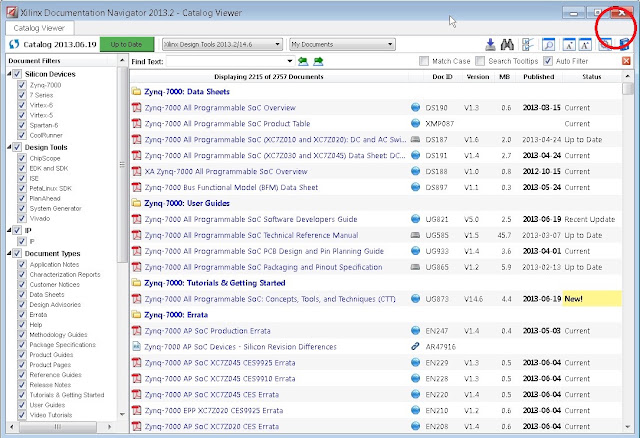Image resolution: width=640 pixels, height=438 pixels.
Task: Click the download documents arrow icon
Action: pyautogui.click(x=490, y=44)
